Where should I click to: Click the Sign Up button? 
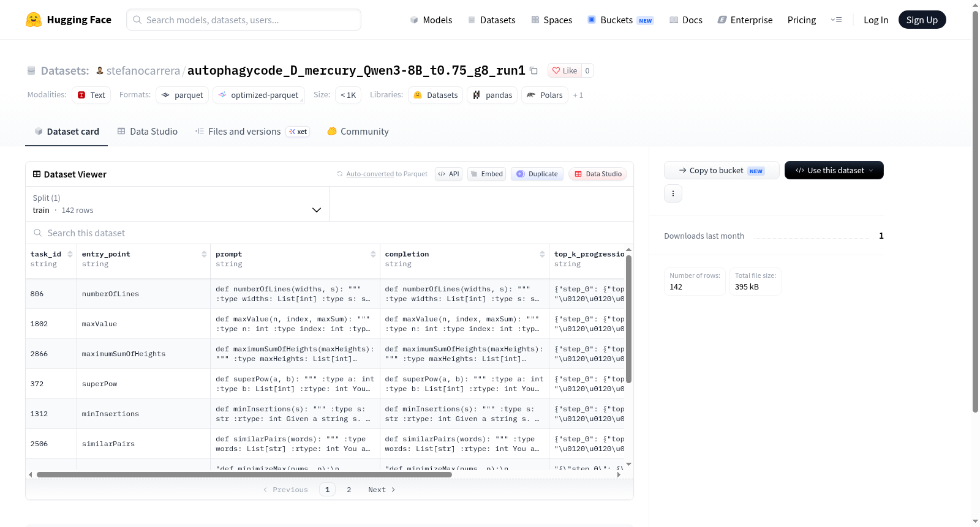(922, 20)
